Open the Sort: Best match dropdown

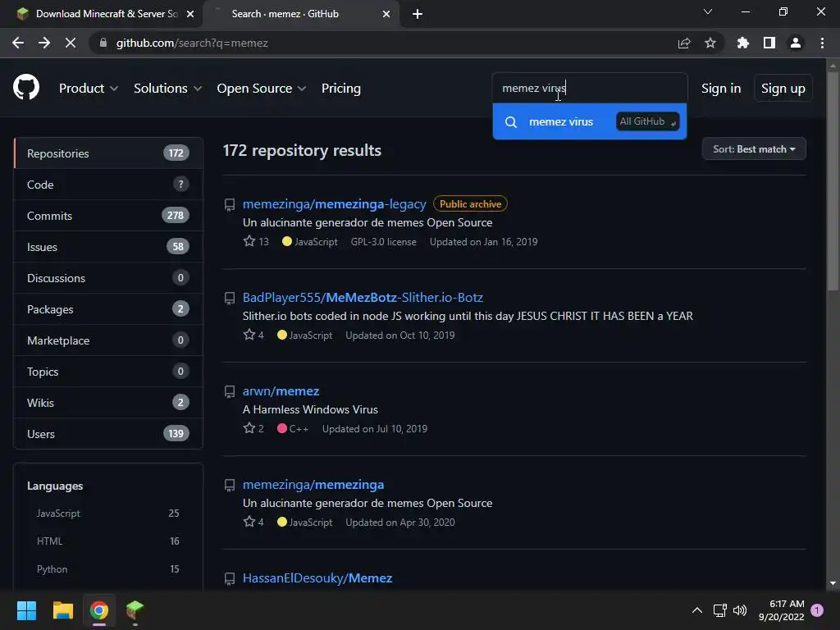754,149
